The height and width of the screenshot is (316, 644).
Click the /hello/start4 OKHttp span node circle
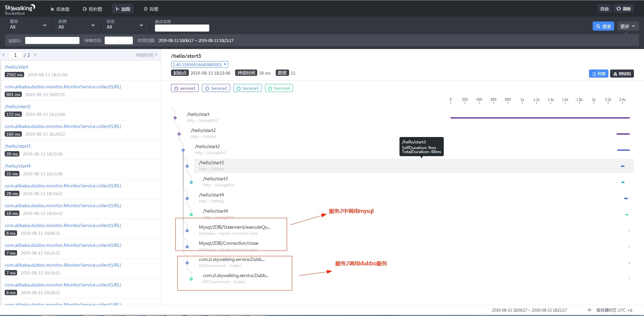point(187,198)
